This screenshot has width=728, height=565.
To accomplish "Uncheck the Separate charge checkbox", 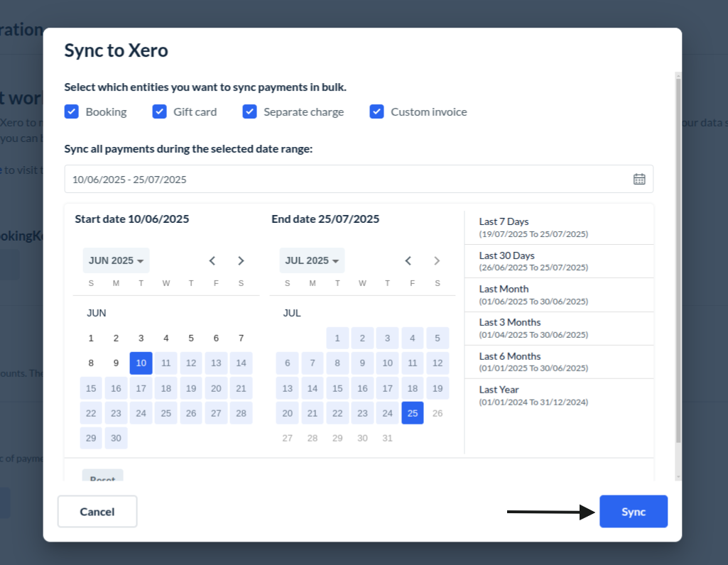I will (249, 112).
